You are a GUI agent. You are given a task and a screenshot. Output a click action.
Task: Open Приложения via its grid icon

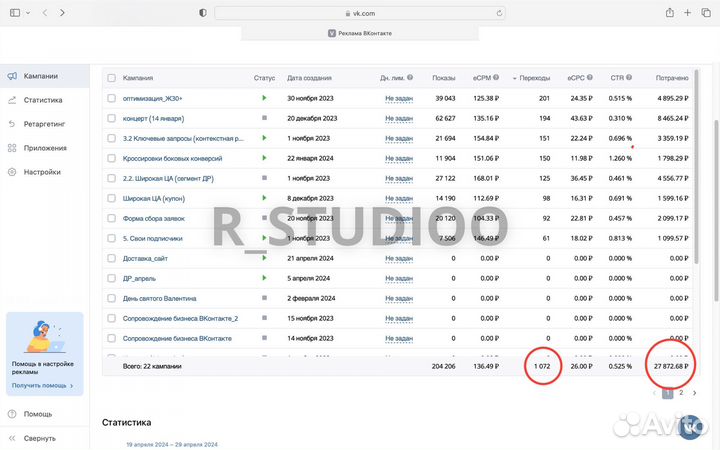(10, 148)
